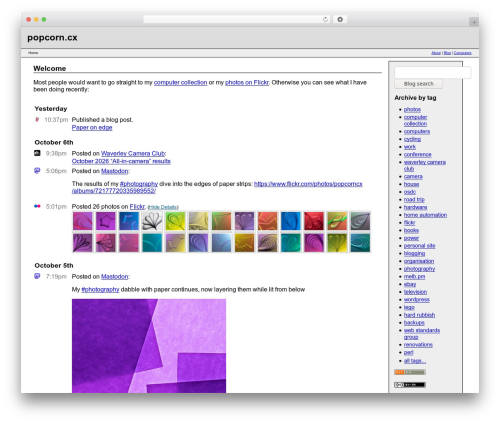The height and width of the screenshot is (423, 500).
Task: Click the Flickr two-dot icon beside 5:01pm
Action: [x=37, y=206]
